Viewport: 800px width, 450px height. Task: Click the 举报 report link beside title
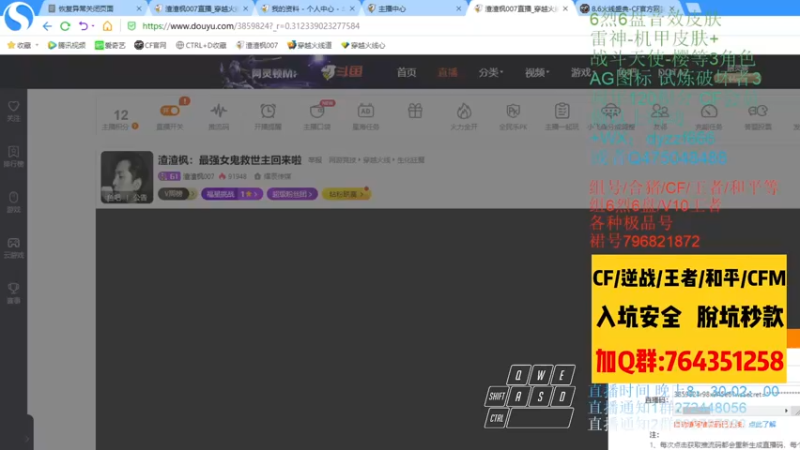click(x=315, y=160)
